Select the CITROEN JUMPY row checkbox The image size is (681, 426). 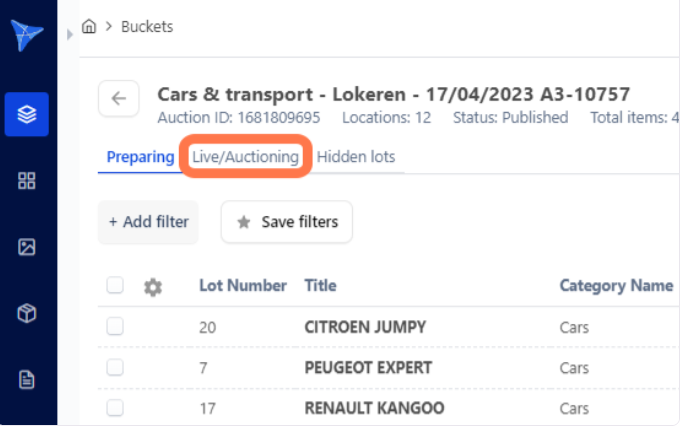coord(115,327)
